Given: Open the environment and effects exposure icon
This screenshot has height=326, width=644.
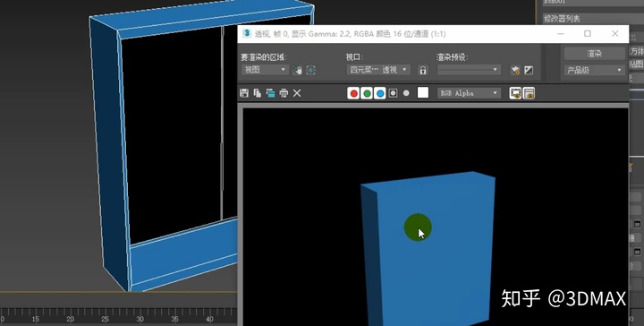Looking at the screenshot, I should click(x=529, y=70).
